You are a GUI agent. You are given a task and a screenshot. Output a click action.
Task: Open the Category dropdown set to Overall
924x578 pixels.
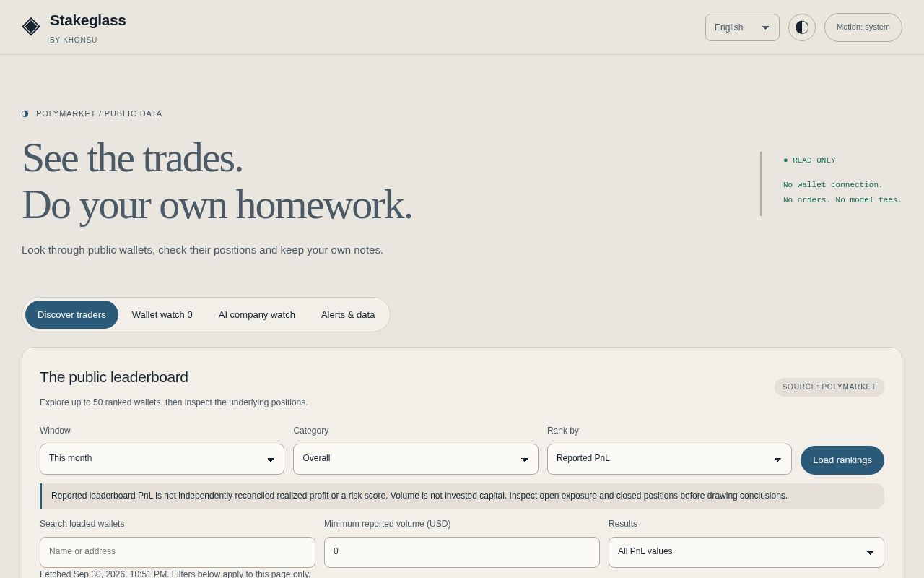(x=416, y=459)
